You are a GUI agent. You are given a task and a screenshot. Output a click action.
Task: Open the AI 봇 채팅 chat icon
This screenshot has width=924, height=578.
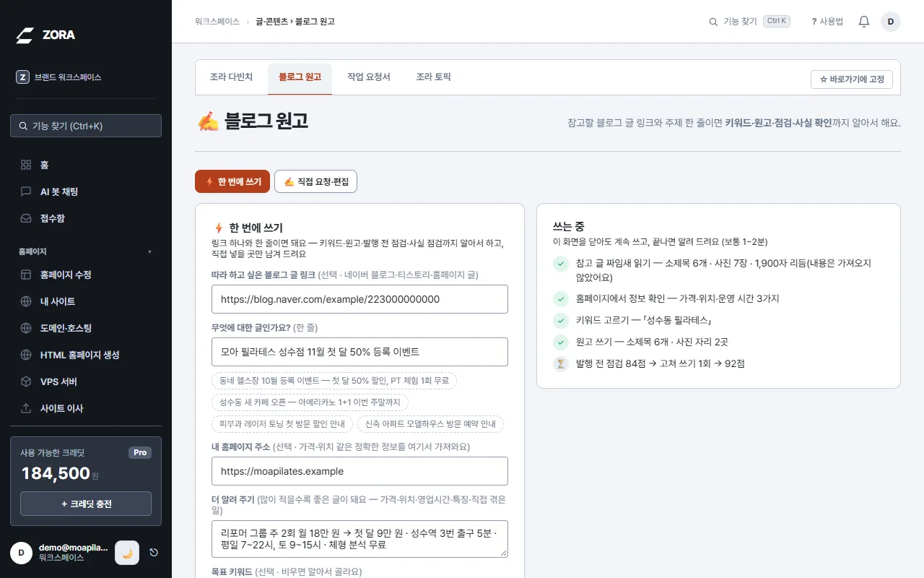pos(26,191)
